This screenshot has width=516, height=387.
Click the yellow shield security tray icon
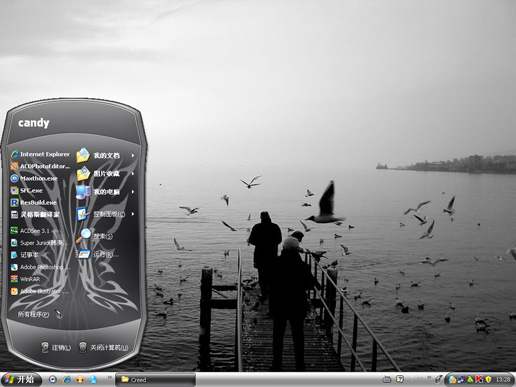(489, 380)
